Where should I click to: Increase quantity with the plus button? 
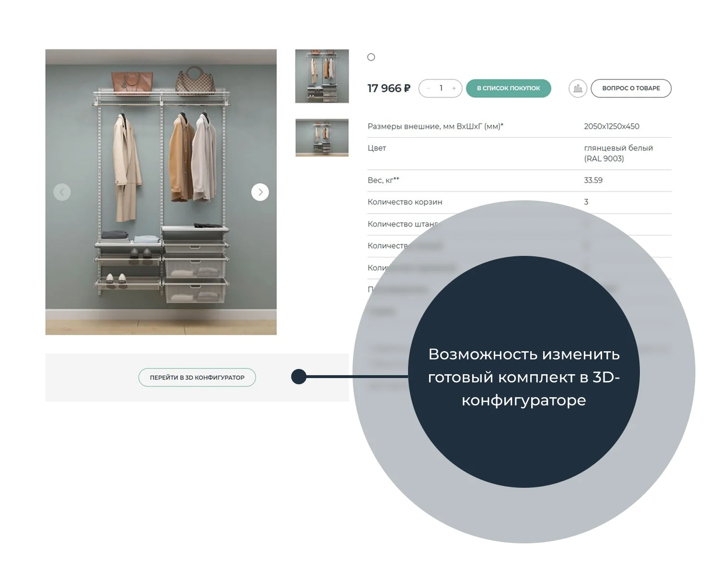click(x=454, y=89)
